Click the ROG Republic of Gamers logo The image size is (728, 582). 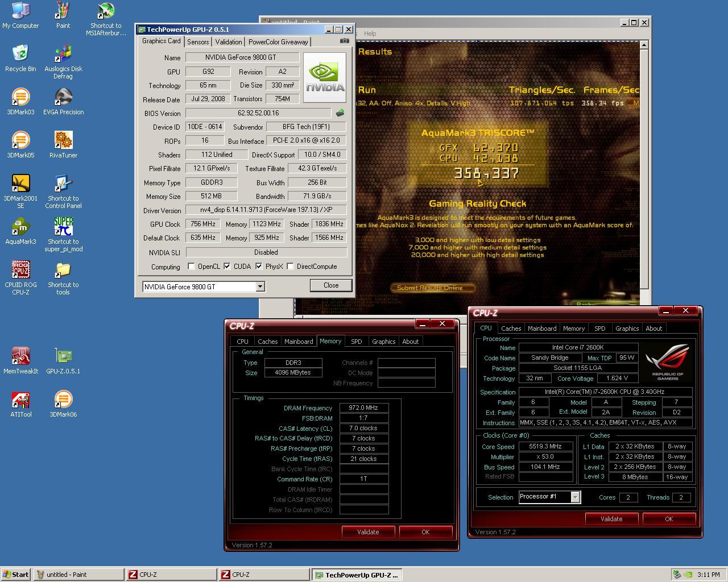[x=668, y=361]
